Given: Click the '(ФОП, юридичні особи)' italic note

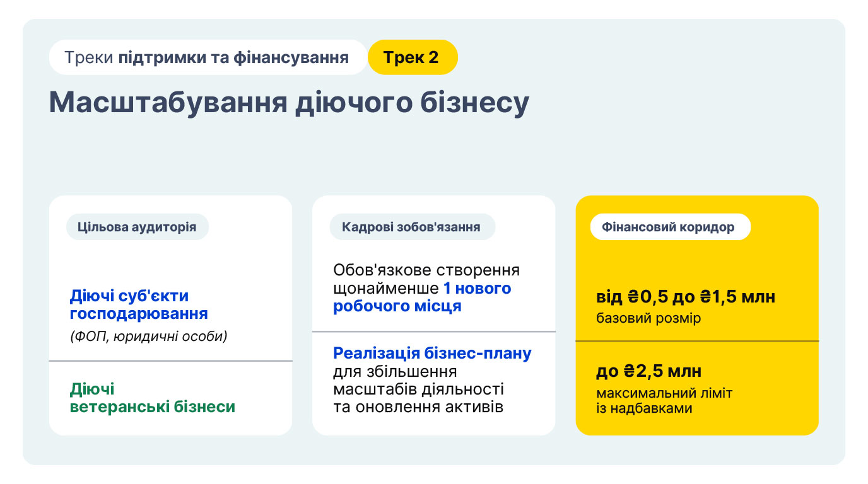Looking at the screenshot, I should [x=148, y=337].
